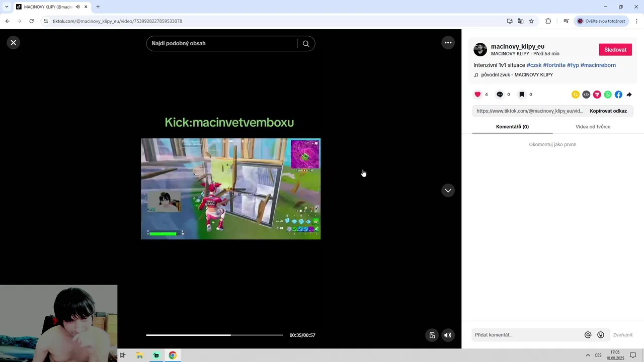This screenshot has width=644, height=362.
Task: Open the #fortnite hashtag
Action: pyautogui.click(x=554, y=65)
